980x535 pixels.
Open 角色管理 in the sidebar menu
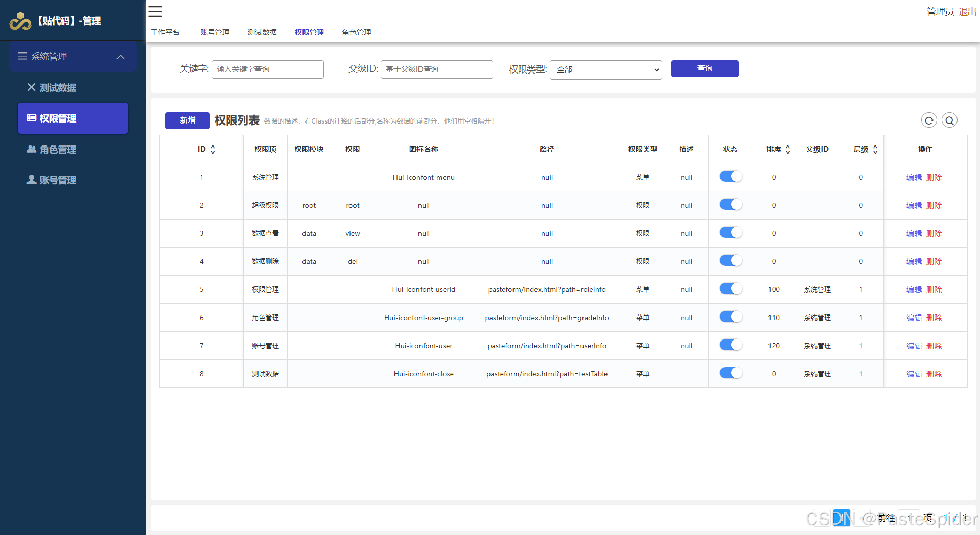point(73,149)
